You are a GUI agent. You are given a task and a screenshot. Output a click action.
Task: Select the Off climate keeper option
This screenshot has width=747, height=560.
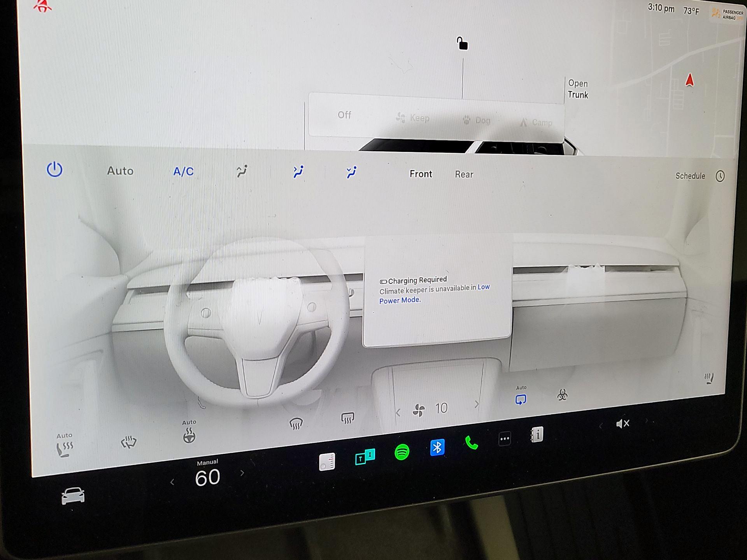[344, 115]
